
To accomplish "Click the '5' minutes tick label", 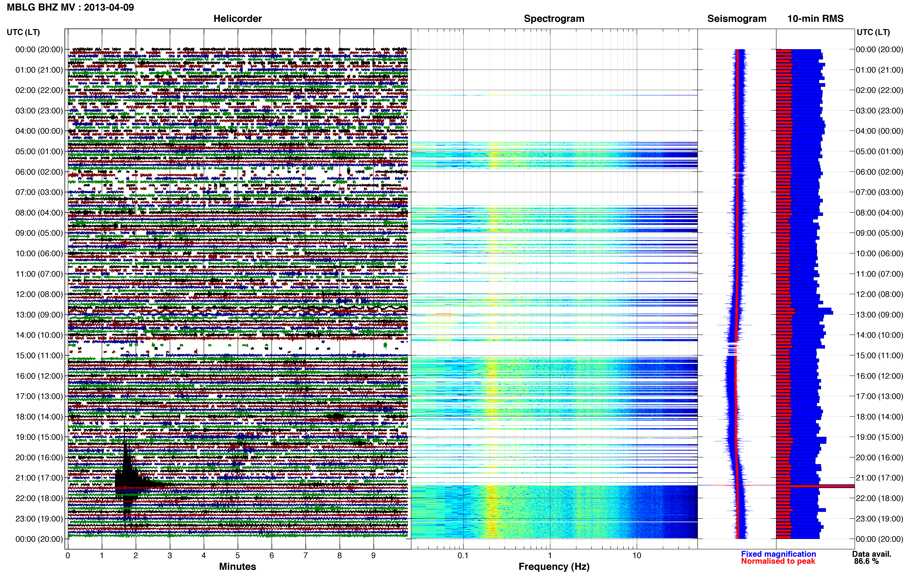I will [238, 555].
